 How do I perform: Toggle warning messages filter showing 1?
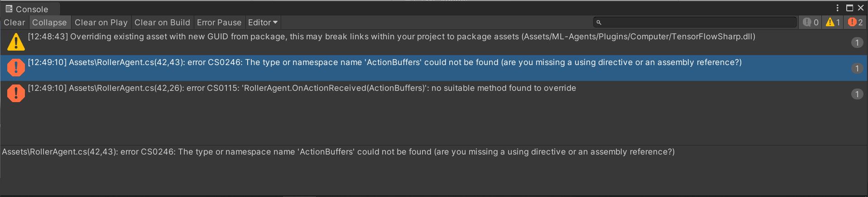833,22
